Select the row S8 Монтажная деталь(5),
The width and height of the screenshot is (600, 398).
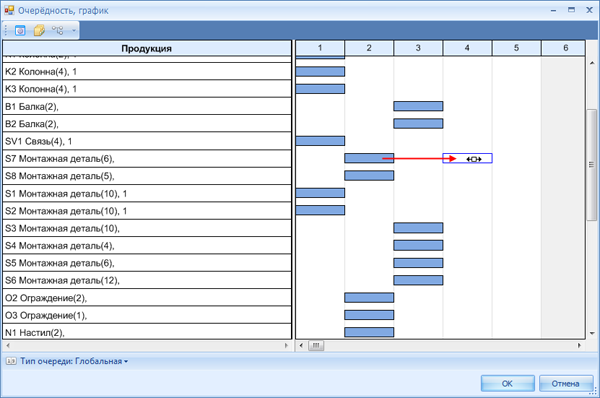(x=147, y=176)
